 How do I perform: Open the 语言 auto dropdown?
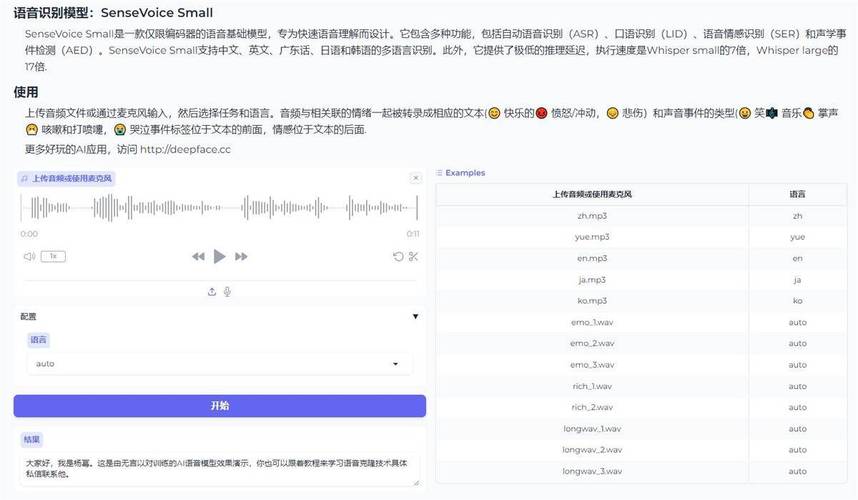(219, 364)
